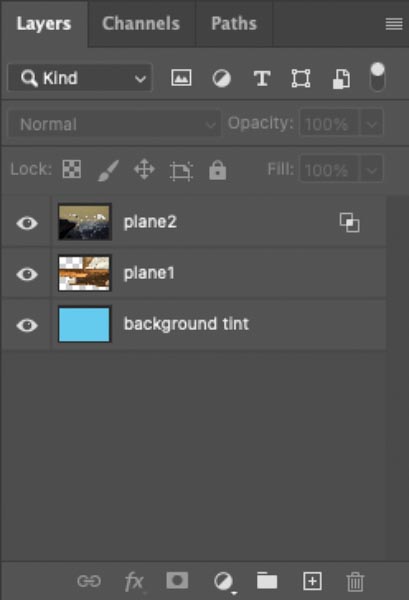
Task: Filter for shape layers icon
Action: pyautogui.click(x=301, y=78)
